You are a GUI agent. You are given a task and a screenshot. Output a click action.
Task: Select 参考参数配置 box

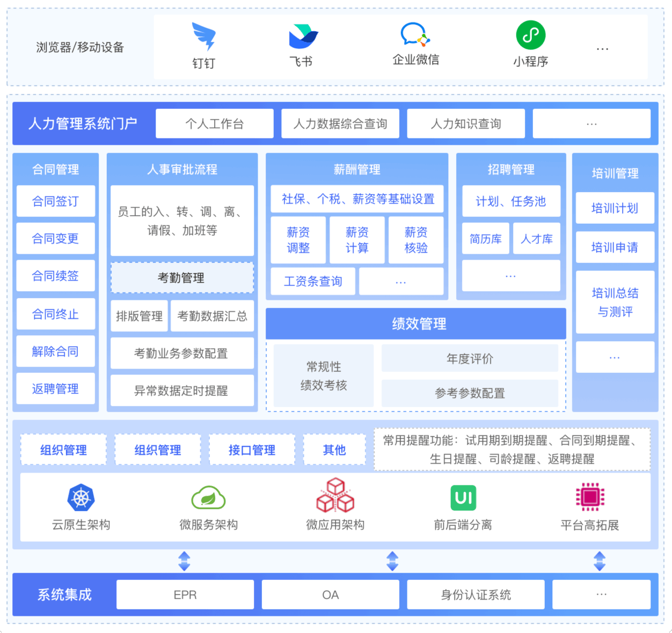point(470,393)
